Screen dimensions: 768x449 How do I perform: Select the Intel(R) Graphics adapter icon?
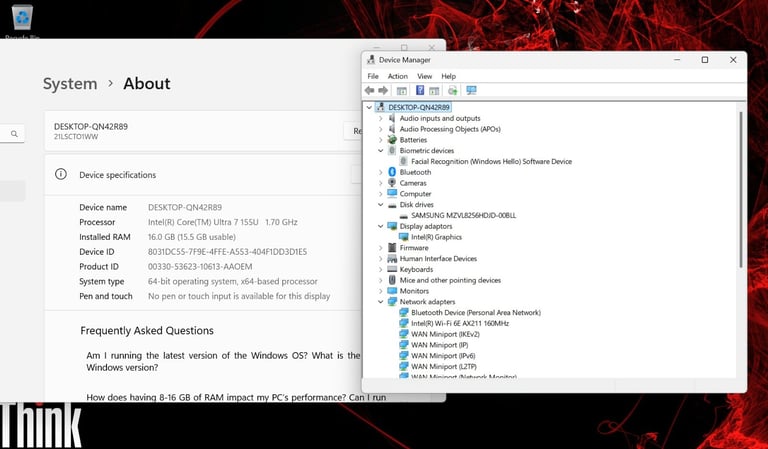click(x=404, y=236)
